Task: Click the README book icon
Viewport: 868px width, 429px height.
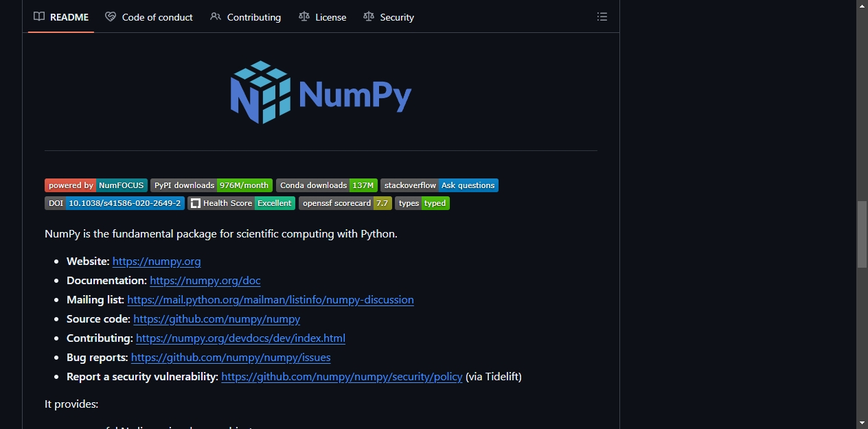Action: pyautogui.click(x=39, y=16)
